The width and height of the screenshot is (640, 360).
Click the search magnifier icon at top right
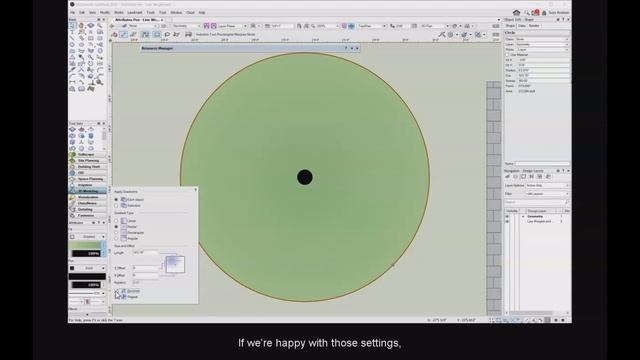pyautogui.click(x=527, y=13)
